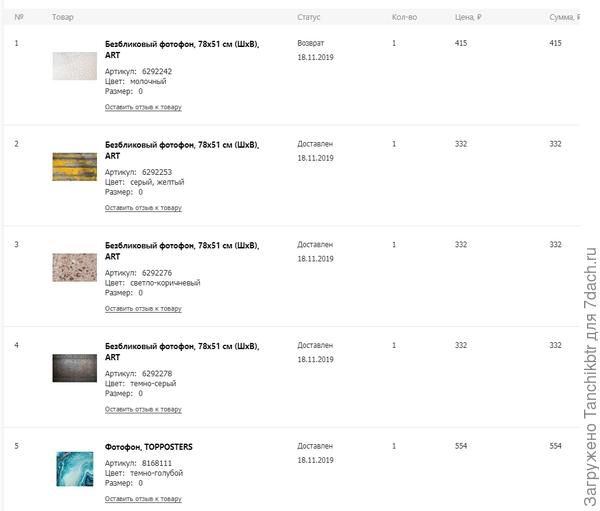The width and height of the screenshot is (600, 511).
Task: Leave a review for item 6292278
Action: 143,409
